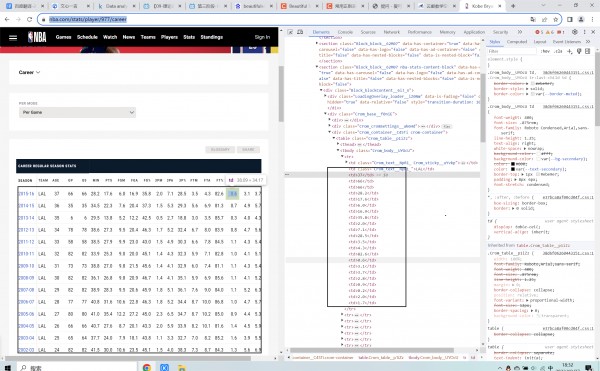The height and width of the screenshot is (371, 600).
Task: Click Chrome icon in the taskbar
Action: point(147,368)
